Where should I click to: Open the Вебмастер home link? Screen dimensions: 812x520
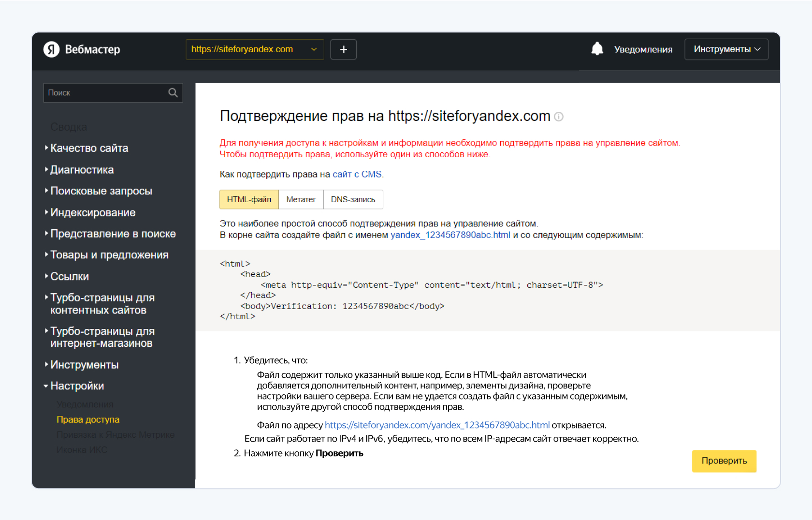(92, 49)
